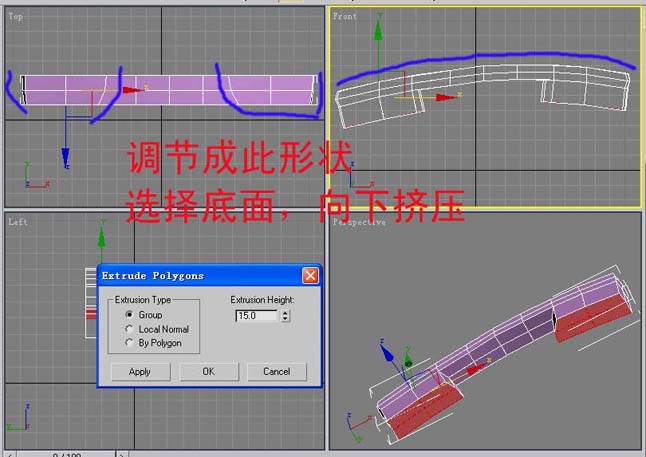Confirm extrusion with the OK button
This screenshot has width=646, height=457.
[208, 372]
